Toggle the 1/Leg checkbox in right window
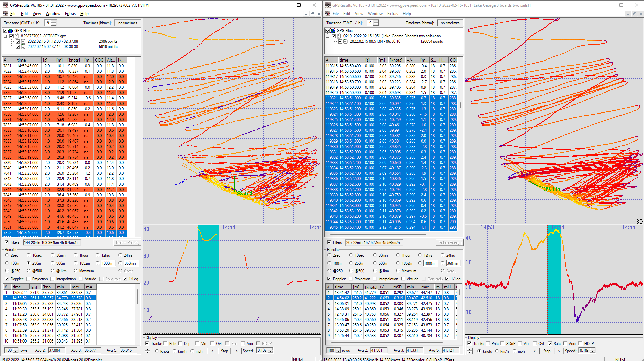This screenshot has width=644, height=361. (x=447, y=279)
